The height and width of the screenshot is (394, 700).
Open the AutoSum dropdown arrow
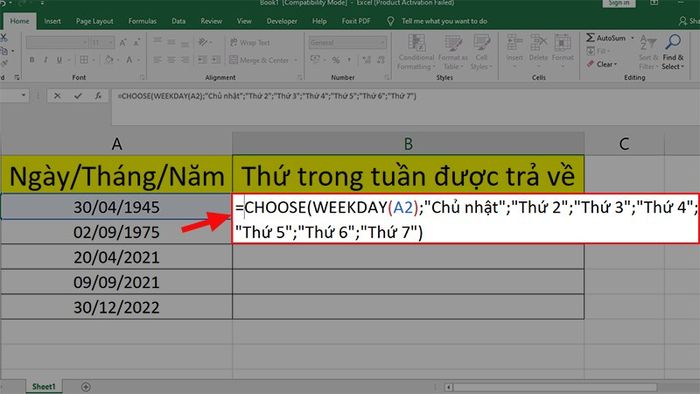pyautogui.click(x=632, y=38)
